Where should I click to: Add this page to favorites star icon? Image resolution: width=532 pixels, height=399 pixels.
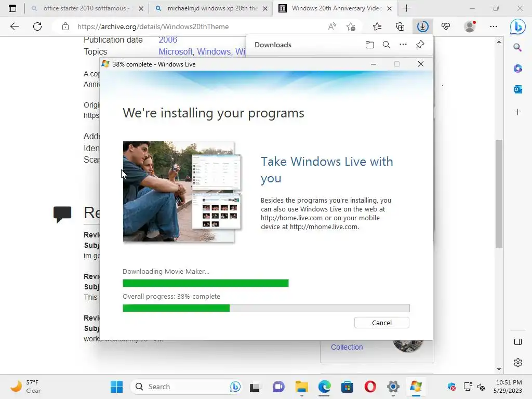pyautogui.click(x=351, y=26)
